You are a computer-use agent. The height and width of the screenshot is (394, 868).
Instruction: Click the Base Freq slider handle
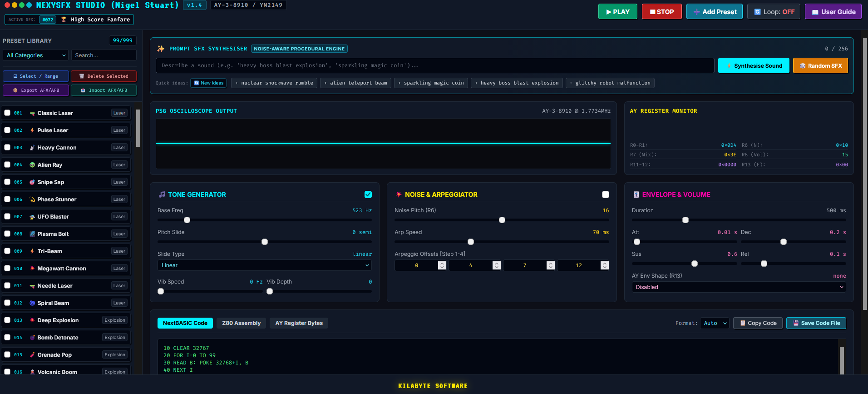point(187,220)
